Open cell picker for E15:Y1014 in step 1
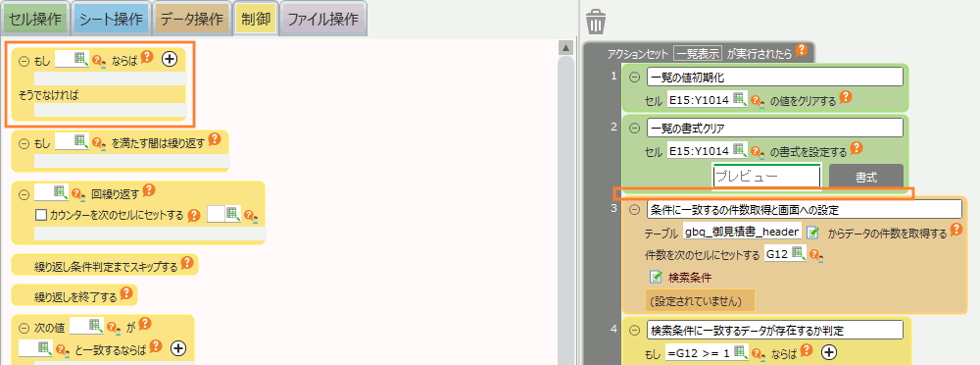This screenshot has width=980, height=365. 739,98
